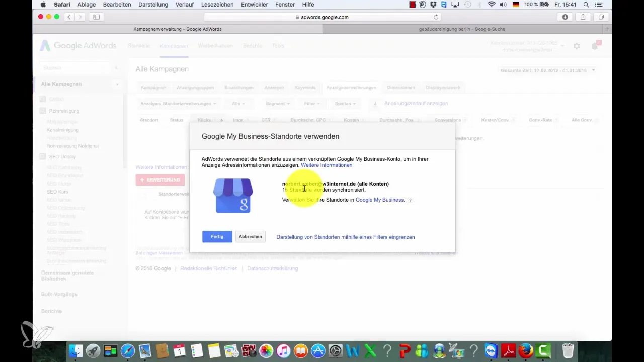Viewport: 644px width, 362px height.
Task: Click the Safari share icon
Action: pyautogui.click(x=583, y=17)
